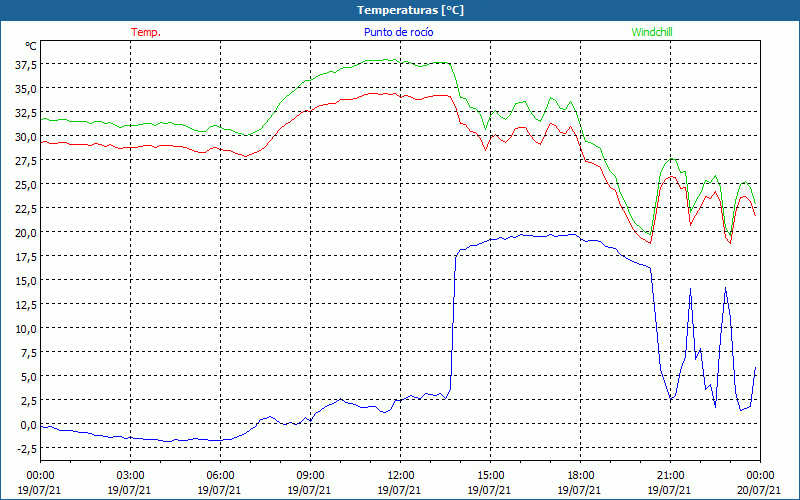
Task: Click the 09:00 time axis label
Action: [x=310, y=476]
